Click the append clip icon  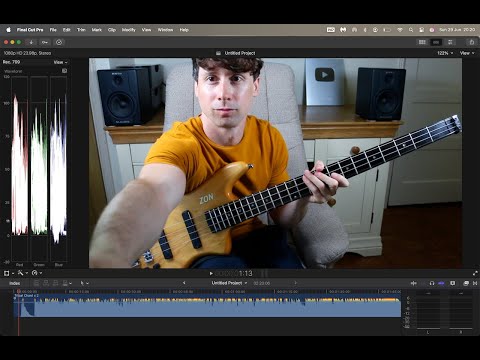pos(56,283)
